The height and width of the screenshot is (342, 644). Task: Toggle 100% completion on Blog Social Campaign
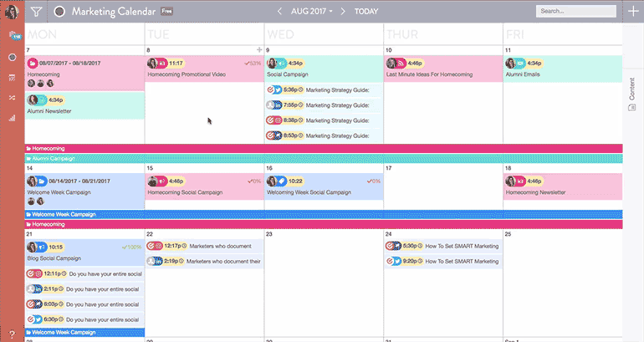[x=131, y=248]
